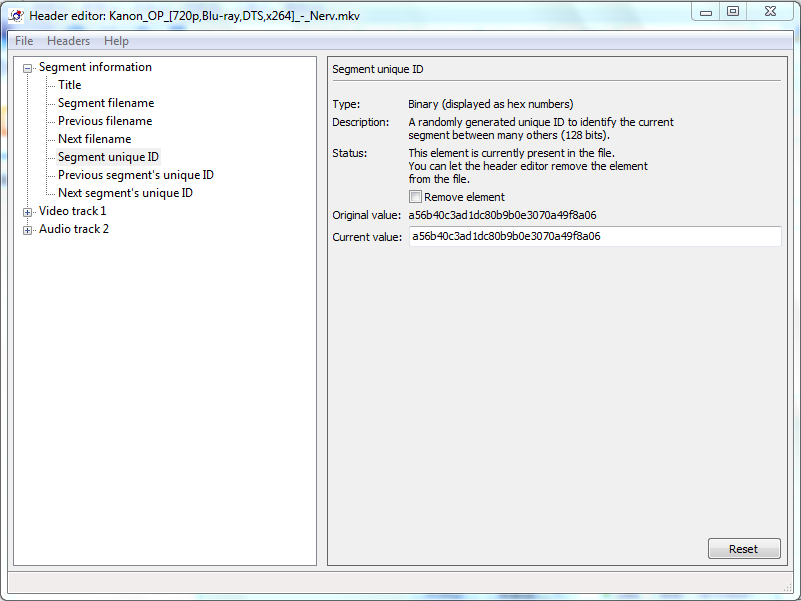Image resolution: width=801 pixels, height=601 pixels.
Task: Select Next filename tree item
Action: point(94,139)
